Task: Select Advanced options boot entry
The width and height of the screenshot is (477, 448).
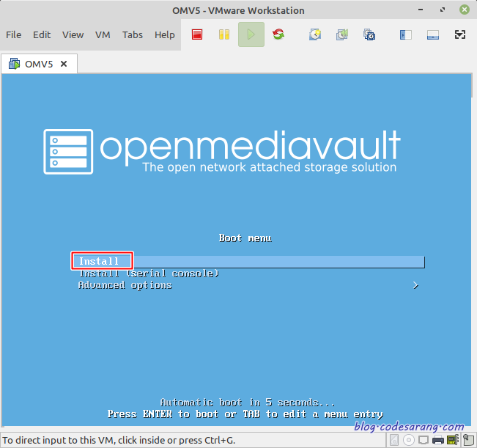Action: click(125, 285)
